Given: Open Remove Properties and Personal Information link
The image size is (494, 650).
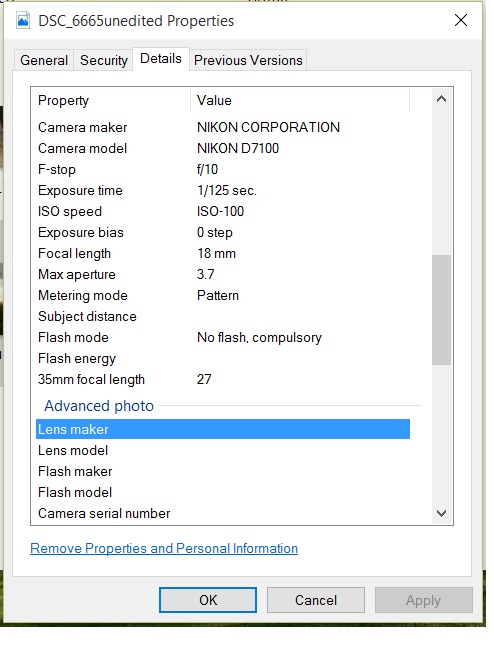Looking at the screenshot, I should coord(164,548).
